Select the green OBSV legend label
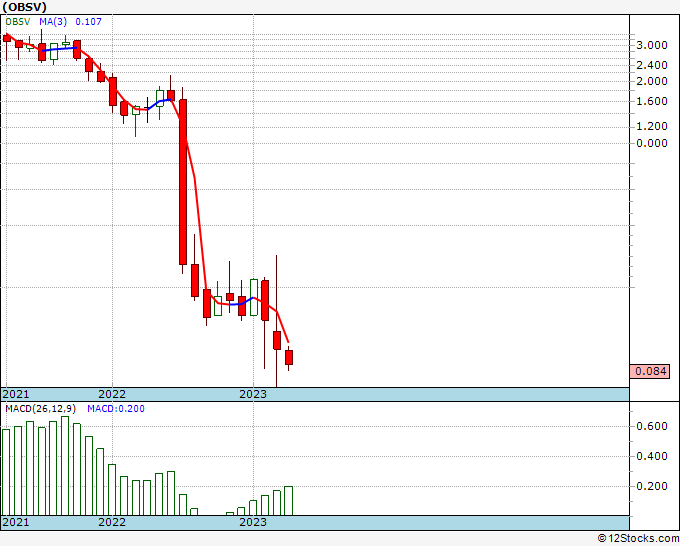 (18, 22)
